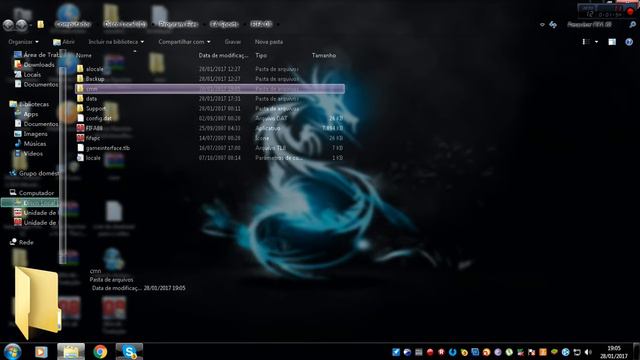Screen dimensions: 640x360
Task: Open Google Chrome from the taskbar
Action: (100, 351)
